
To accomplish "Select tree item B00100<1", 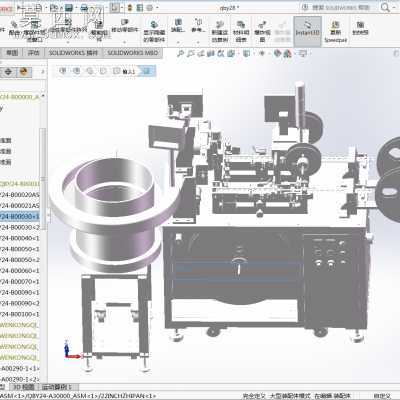I will coord(20,314).
